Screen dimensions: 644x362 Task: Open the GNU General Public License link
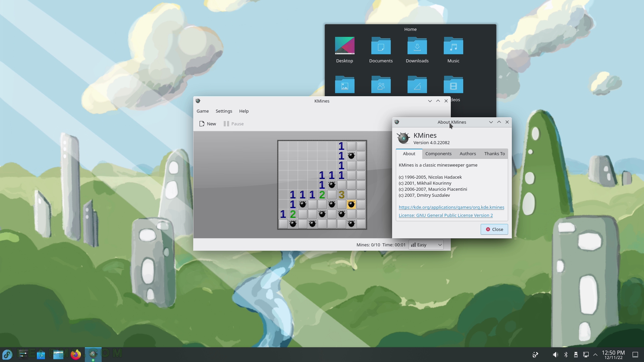[x=446, y=215]
